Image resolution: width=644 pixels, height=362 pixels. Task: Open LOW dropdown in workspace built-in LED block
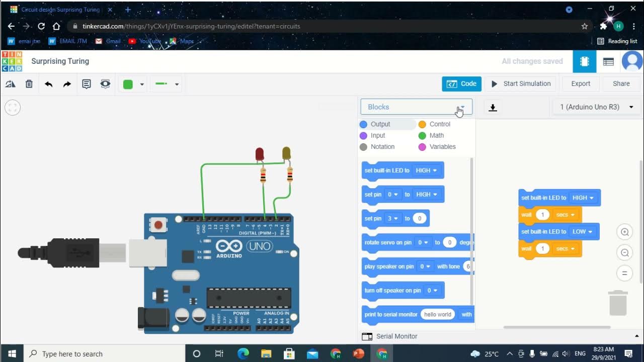583,232
